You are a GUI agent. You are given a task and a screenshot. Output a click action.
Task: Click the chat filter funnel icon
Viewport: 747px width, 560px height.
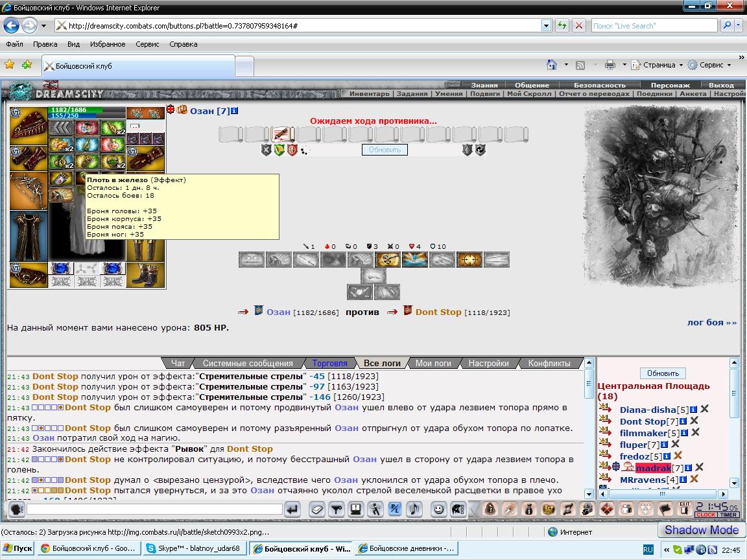tap(337, 509)
